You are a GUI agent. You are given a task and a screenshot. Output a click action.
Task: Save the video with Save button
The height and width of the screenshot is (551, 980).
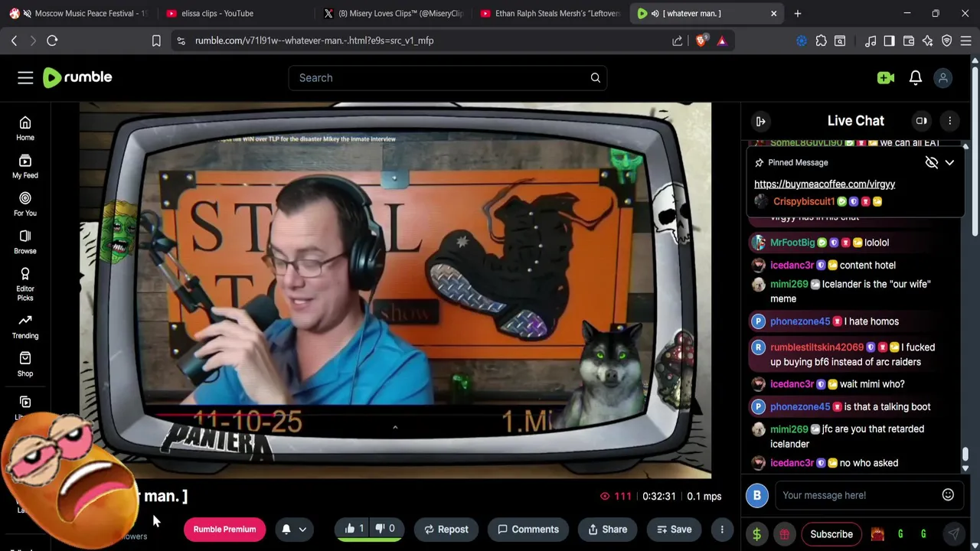click(x=674, y=529)
